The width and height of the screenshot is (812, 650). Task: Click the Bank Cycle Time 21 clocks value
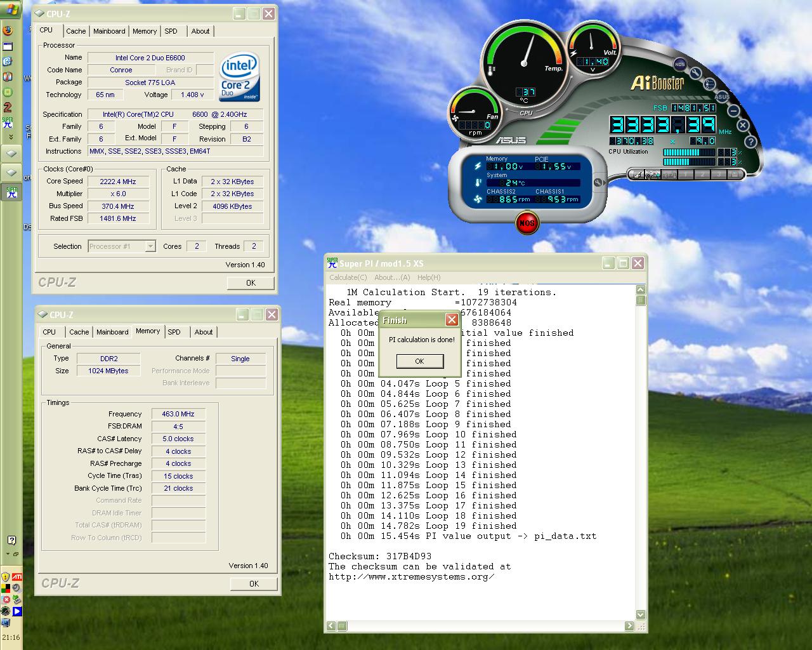point(178,488)
